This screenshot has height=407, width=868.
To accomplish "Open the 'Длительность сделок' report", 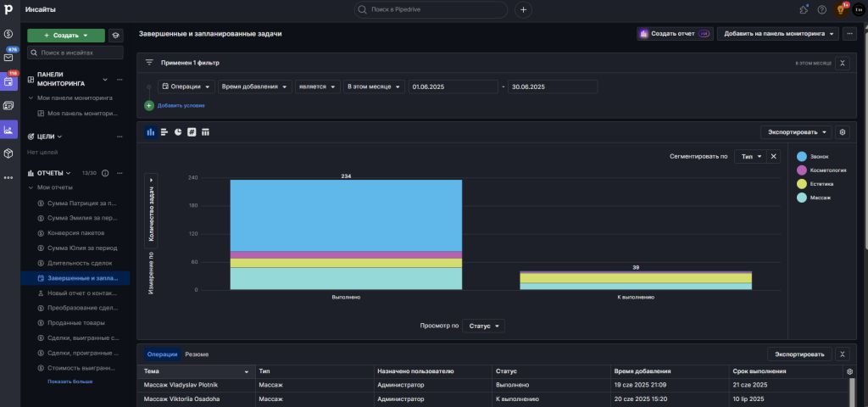I will coord(80,263).
